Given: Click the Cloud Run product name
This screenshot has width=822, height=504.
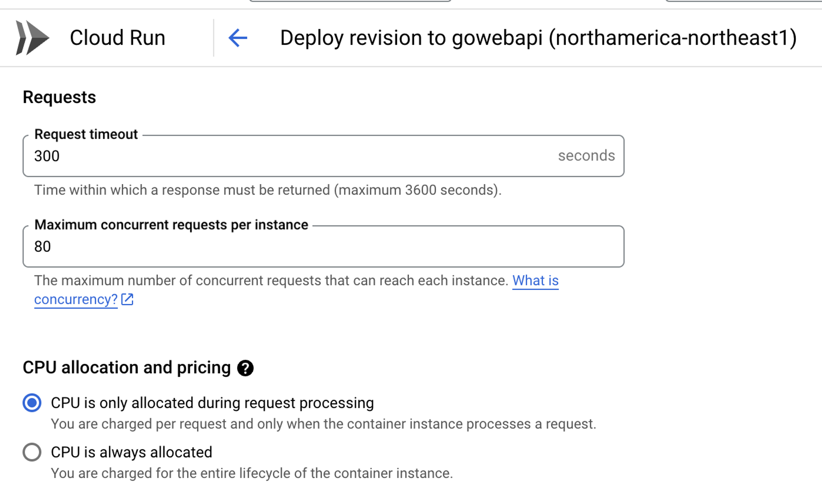Looking at the screenshot, I should 118,38.
